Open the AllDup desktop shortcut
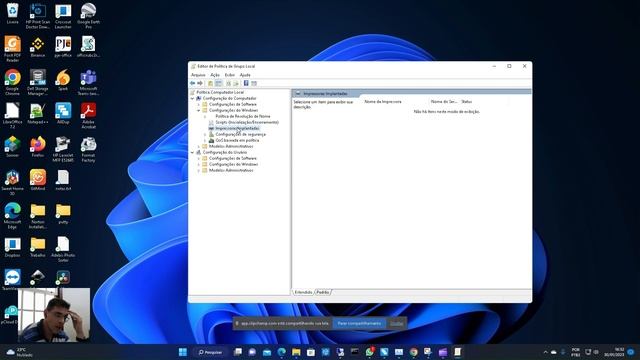This screenshot has width=640, height=360. tap(63, 113)
